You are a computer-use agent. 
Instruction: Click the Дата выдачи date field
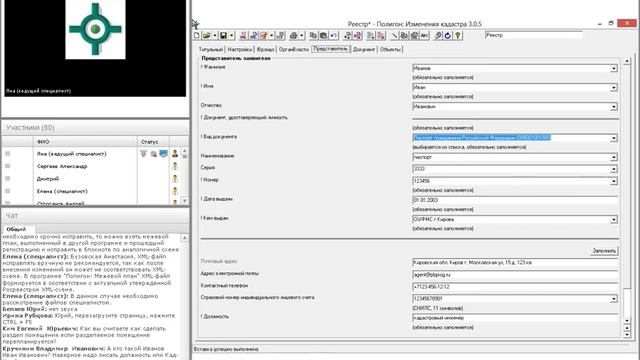515,200
